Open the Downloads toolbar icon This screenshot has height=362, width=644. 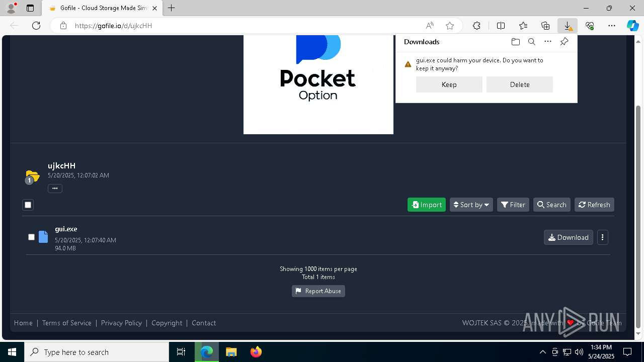coord(568,26)
